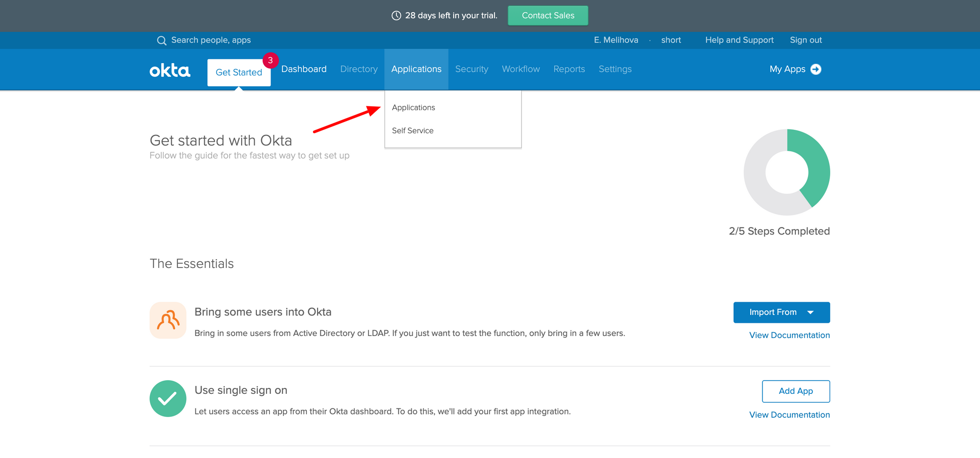The image size is (980, 458).
Task: Open the Reports menu
Action: pyautogui.click(x=569, y=69)
